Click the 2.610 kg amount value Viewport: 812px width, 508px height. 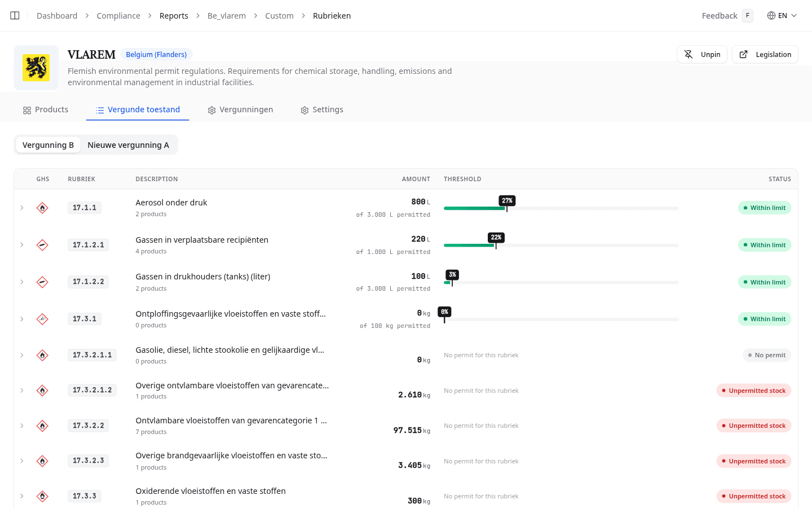414,395
